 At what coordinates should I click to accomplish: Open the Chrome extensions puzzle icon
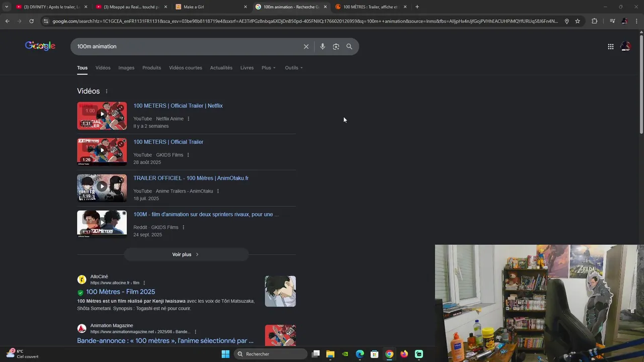(595, 21)
